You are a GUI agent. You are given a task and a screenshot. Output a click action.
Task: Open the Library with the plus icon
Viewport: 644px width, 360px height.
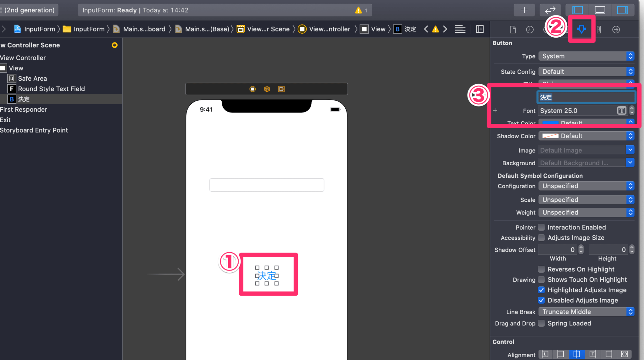524,10
